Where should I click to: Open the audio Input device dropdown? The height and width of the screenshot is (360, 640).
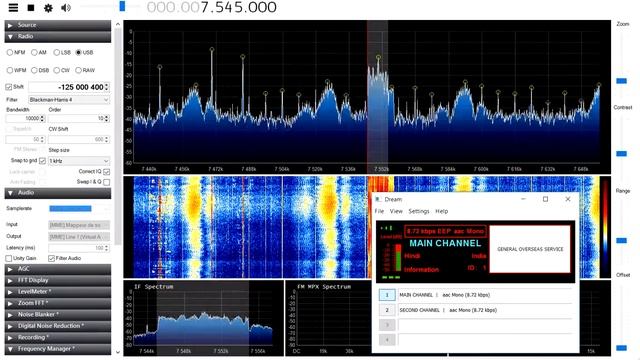coord(79,225)
